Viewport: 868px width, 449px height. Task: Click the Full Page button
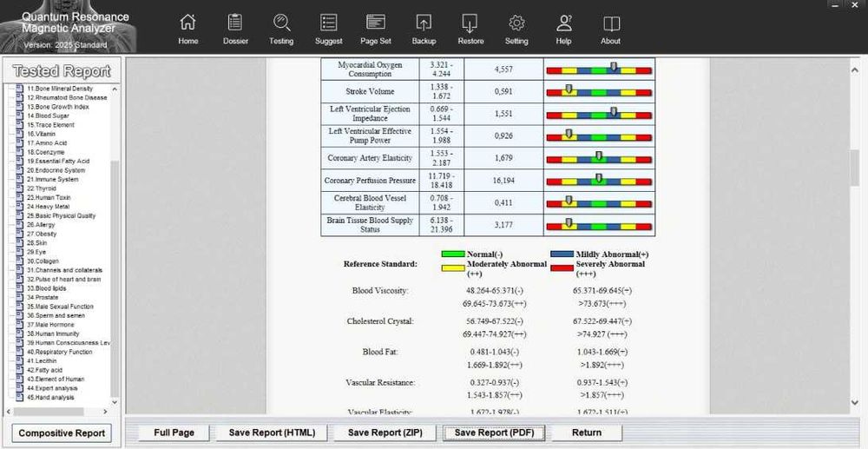click(x=174, y=432)
